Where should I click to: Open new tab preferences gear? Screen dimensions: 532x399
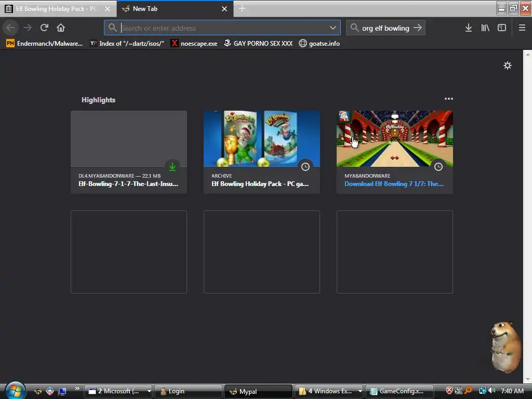507,65
